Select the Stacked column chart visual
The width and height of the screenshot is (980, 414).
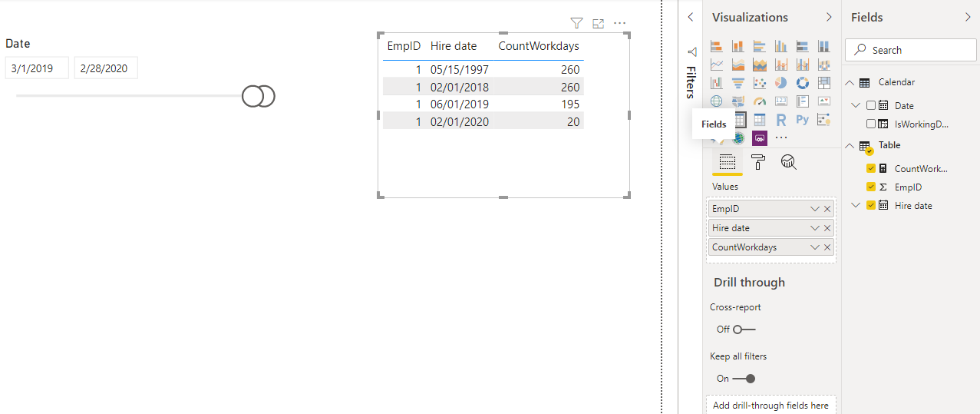[x=738, y=47]
